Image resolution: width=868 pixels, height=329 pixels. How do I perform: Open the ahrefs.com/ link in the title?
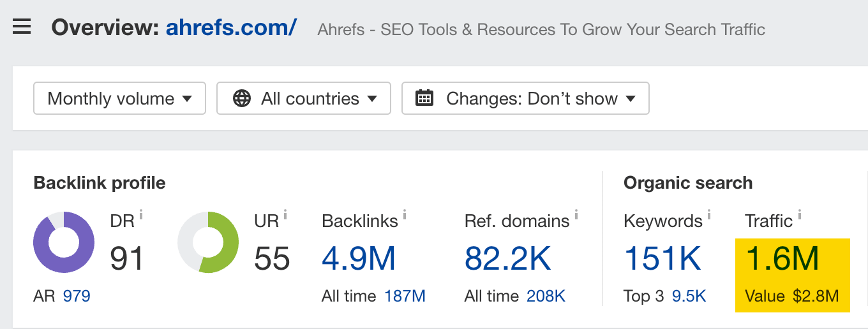231,27
